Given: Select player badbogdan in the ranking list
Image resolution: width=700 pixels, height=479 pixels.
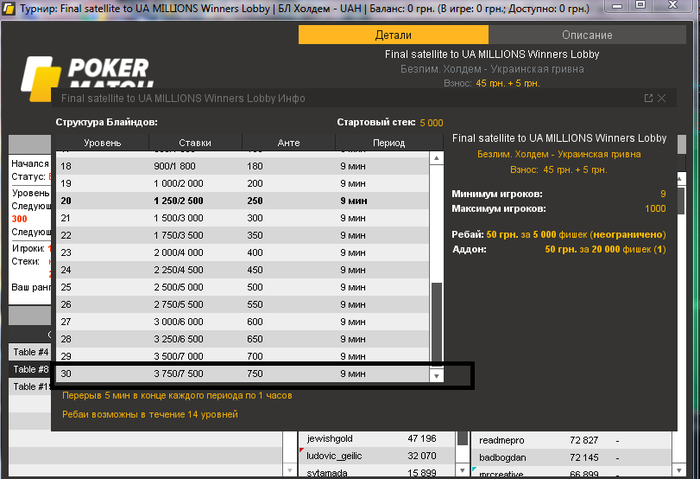Looking at the screenshot, I should point(571,458).
